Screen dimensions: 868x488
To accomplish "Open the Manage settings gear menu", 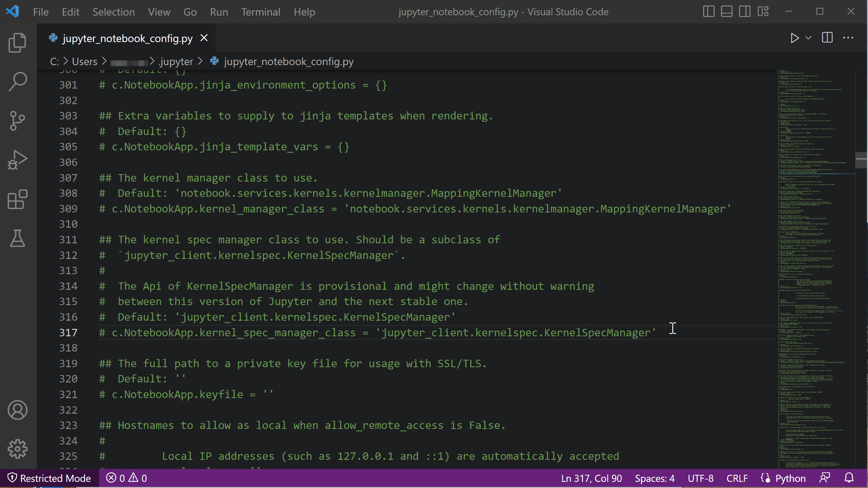I will (x=17, y=449).
